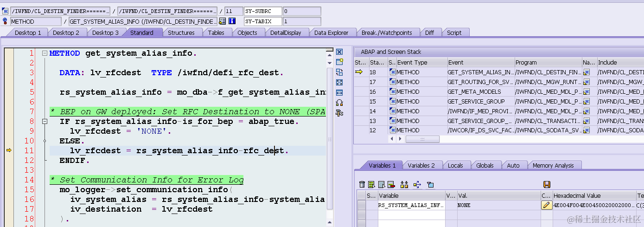Click the navigate icon in stack row 18
This screenshot has height=227, width=644.
pyautogui.click(x=587, y=72)
